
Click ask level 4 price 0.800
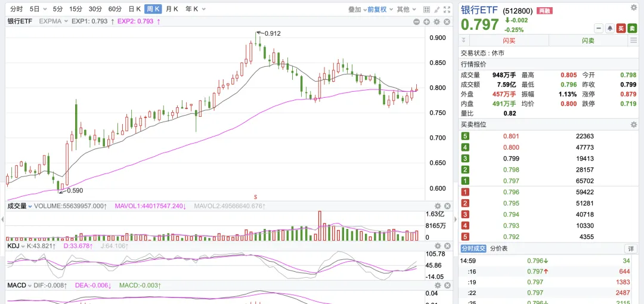click(x=512, y=147)
